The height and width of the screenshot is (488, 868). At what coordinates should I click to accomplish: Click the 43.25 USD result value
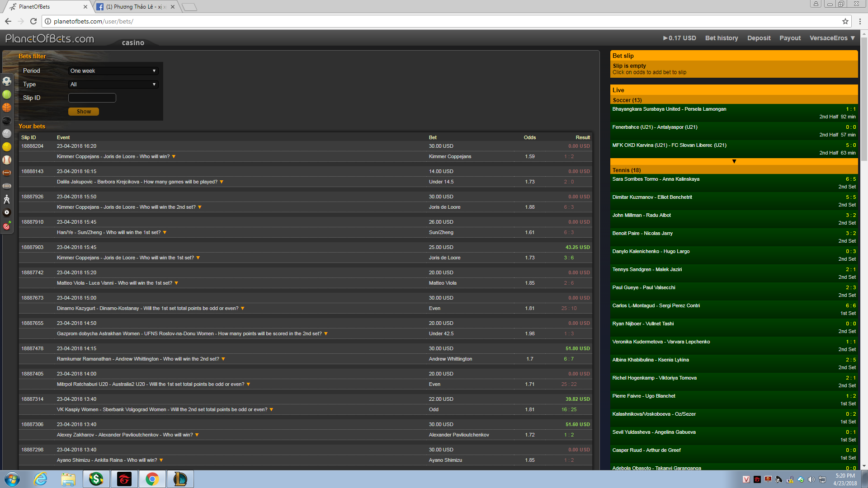577,248
